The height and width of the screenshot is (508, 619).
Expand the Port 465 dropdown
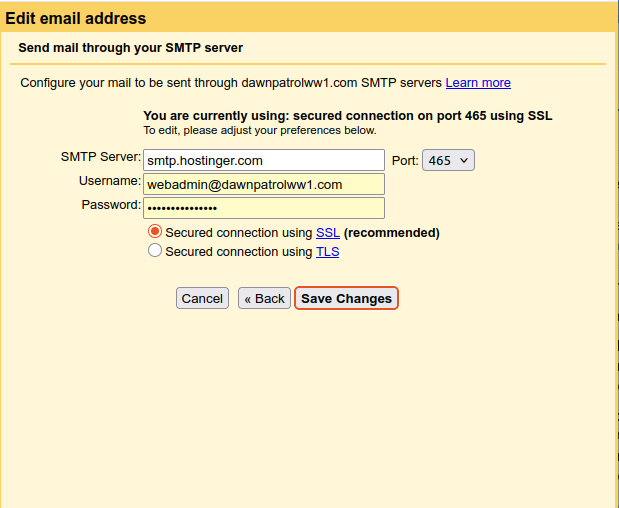tap(448, 160)
